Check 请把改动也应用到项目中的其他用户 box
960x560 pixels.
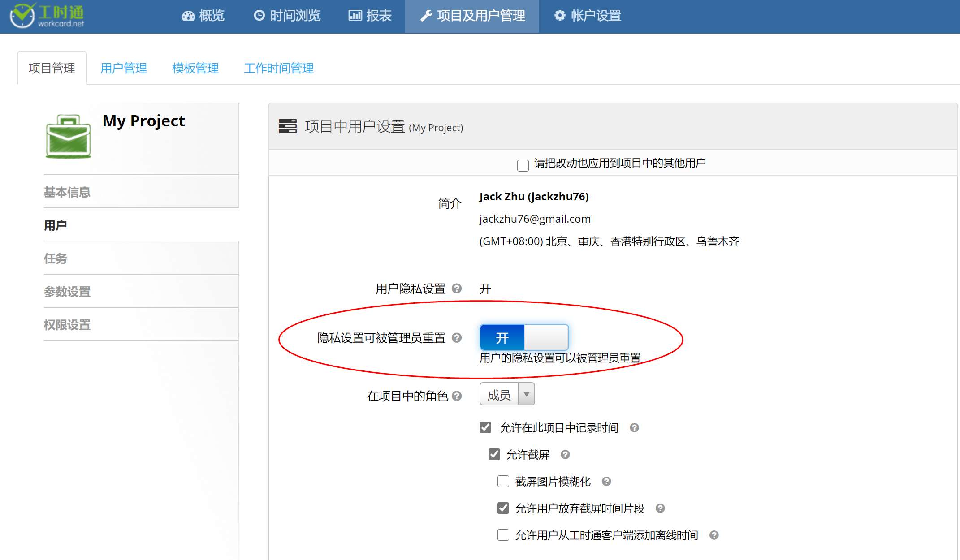(x=523, y=165)
